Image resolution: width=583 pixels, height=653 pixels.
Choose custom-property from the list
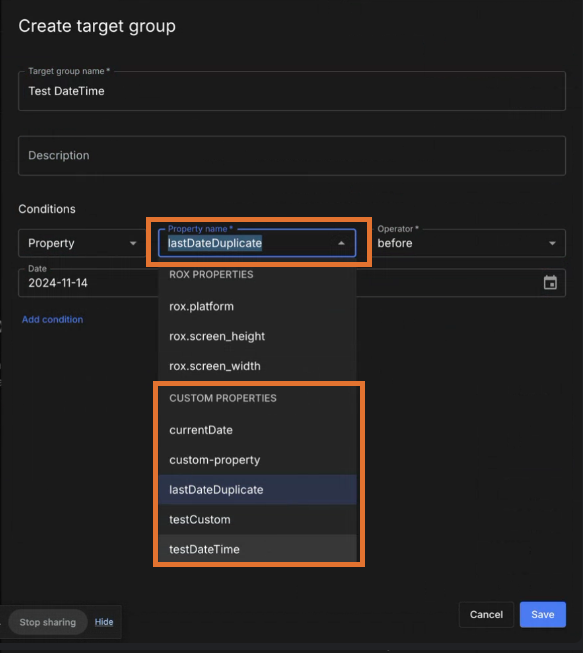pyautogui.click(x=257, y=460)
